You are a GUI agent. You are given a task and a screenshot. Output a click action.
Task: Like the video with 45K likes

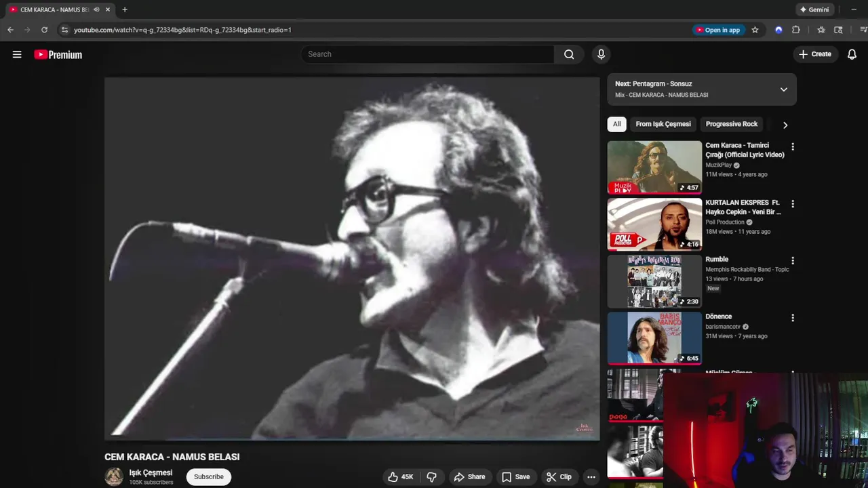click(400, 476)
